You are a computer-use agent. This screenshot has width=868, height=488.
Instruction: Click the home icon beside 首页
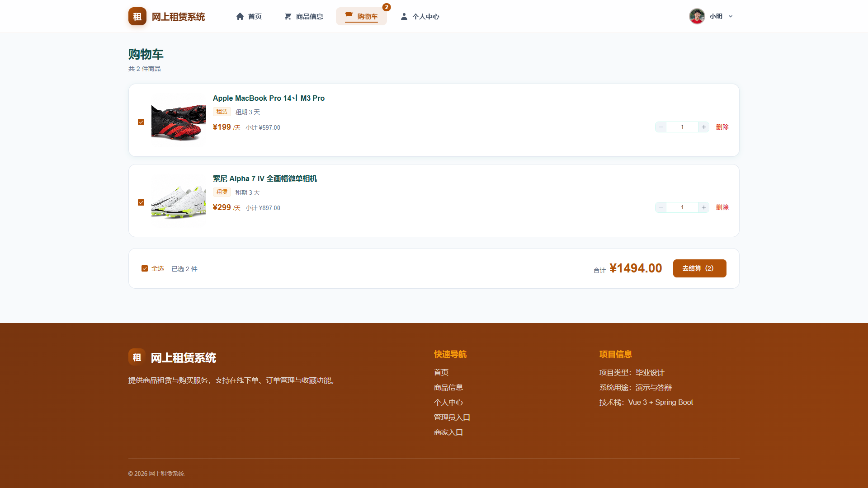coord(240,16)
